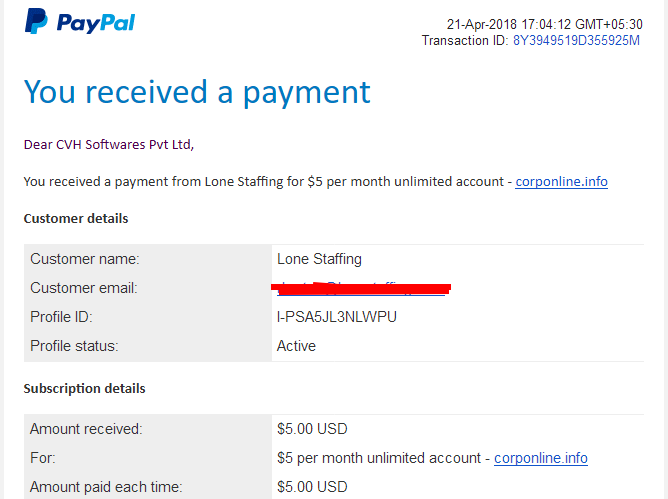The width and height of the screenshot is (668, 499).
Task: Click the Subscription details section heading
Action: [84, 389]
